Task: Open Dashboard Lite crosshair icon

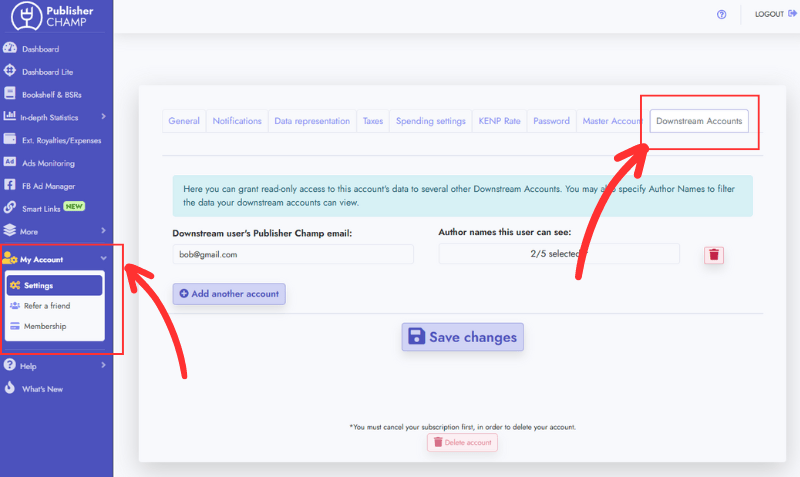Action: 10,70
